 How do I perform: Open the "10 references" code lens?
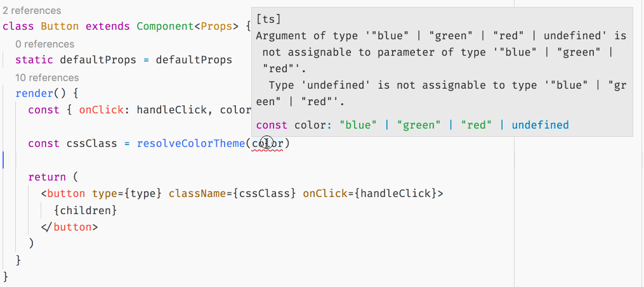(47, 78)
